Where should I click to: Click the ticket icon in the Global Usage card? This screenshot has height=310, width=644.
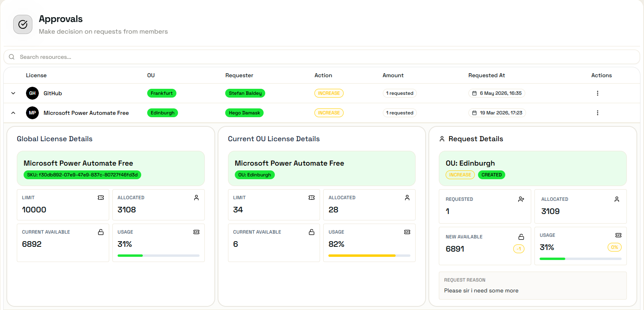[x=196, y=232]
